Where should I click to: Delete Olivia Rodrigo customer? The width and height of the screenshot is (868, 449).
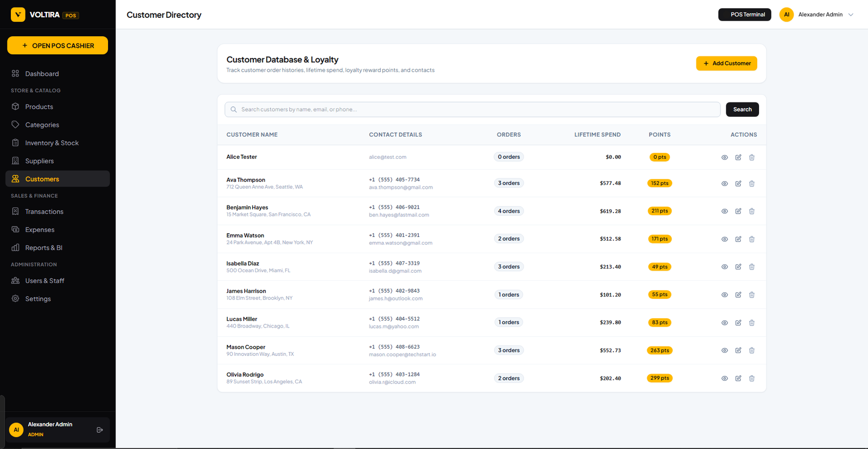click(752, 379)
